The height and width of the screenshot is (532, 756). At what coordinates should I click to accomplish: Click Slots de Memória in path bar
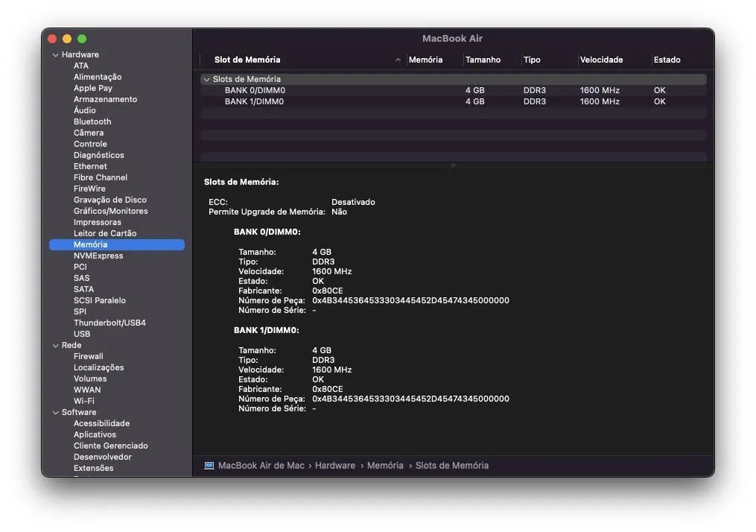[x=452, y=466]
